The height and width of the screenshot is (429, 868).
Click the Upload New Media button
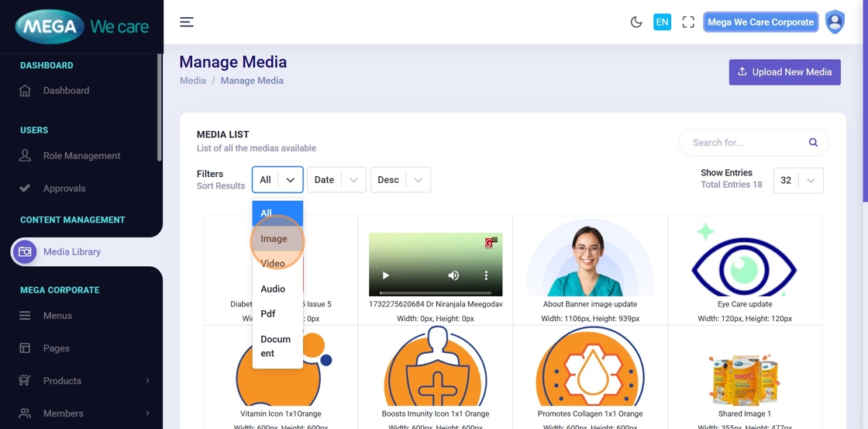pyautogui.click(x=784, y=72)
